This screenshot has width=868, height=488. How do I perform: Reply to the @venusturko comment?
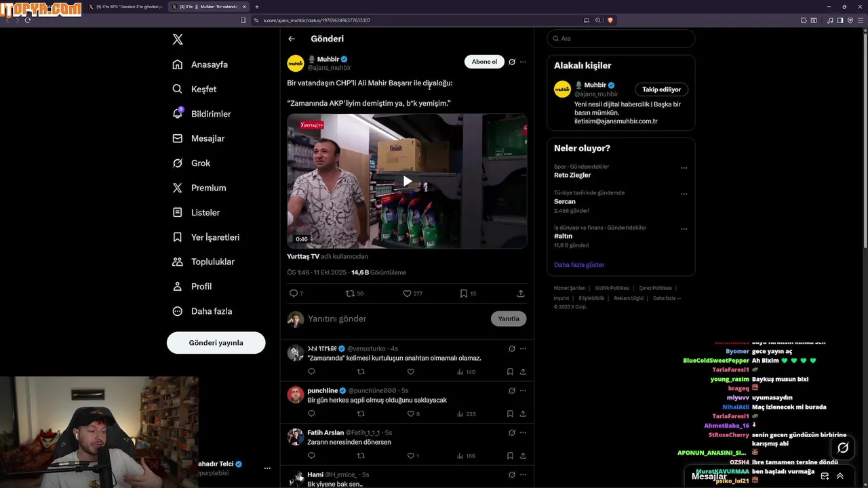tap(311, 371)
